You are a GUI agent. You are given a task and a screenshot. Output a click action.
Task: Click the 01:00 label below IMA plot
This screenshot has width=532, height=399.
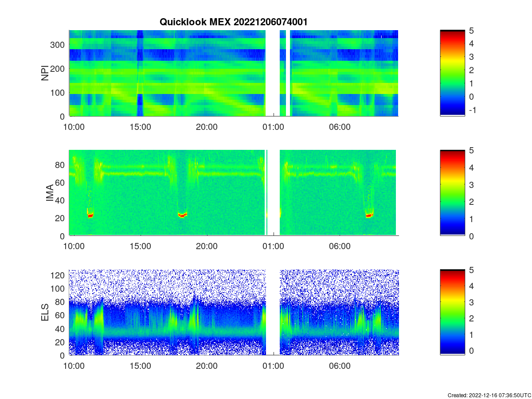tap(274, 246)
